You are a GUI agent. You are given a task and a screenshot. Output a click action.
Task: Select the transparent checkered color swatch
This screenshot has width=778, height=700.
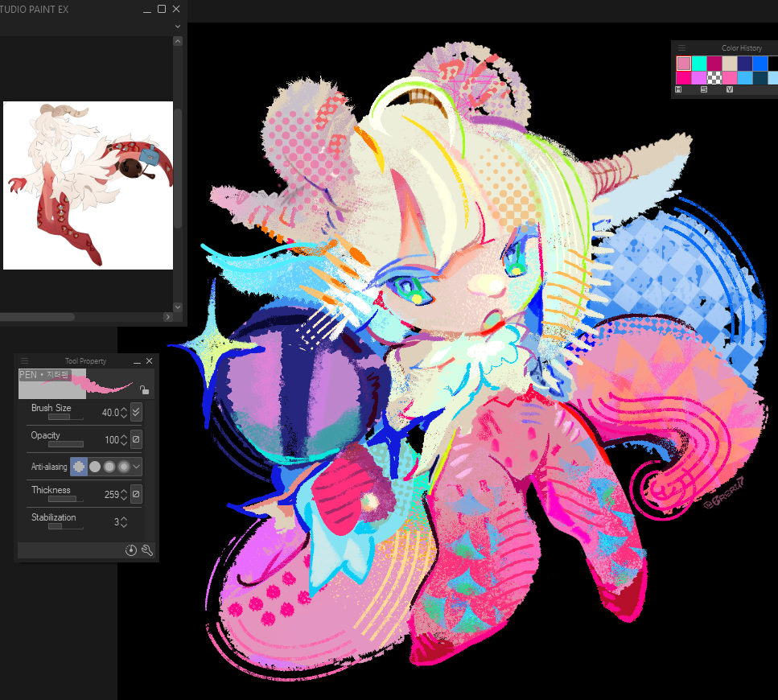click(714, 78)
